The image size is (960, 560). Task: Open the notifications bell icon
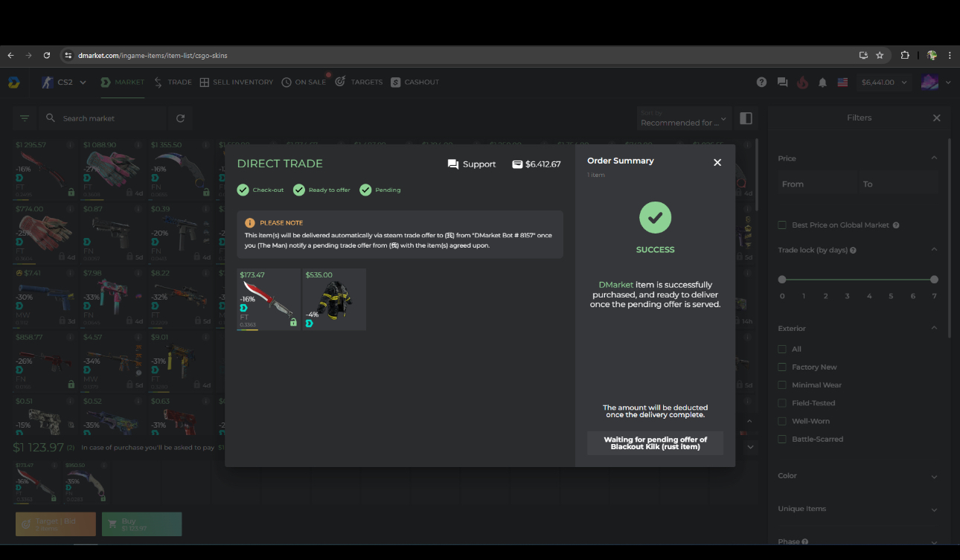tap(822, 82)
